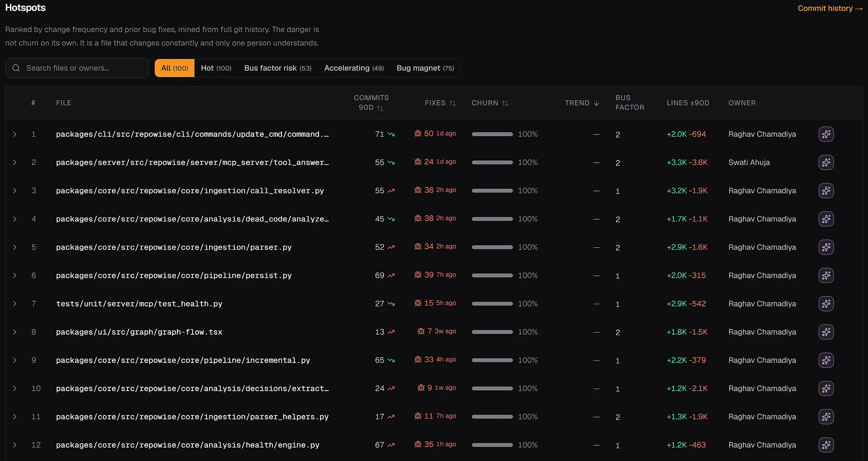868x461 pixels.
Task: Open AI sparkle action for update_cmd/command row
Action: tap(826, 134)
